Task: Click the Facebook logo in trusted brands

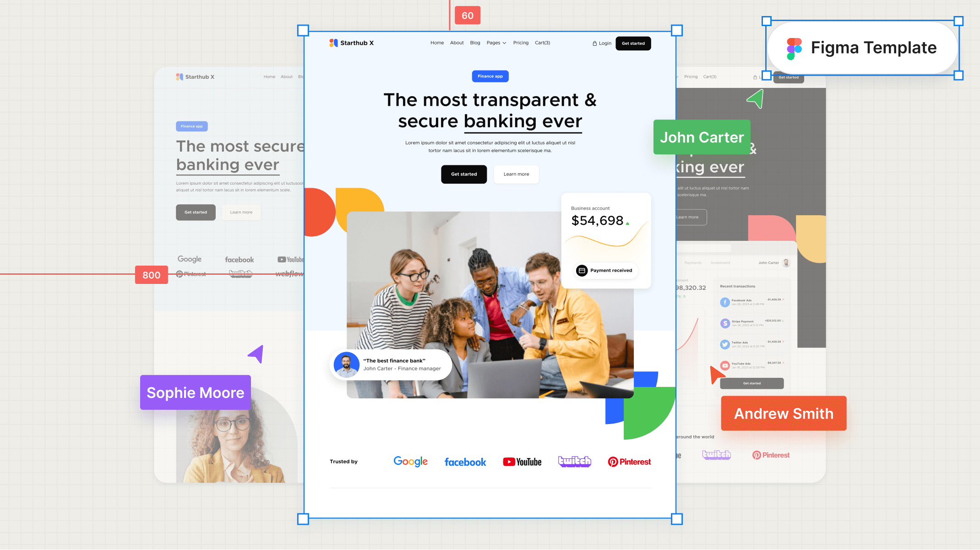Action: [x=466, y=461]
